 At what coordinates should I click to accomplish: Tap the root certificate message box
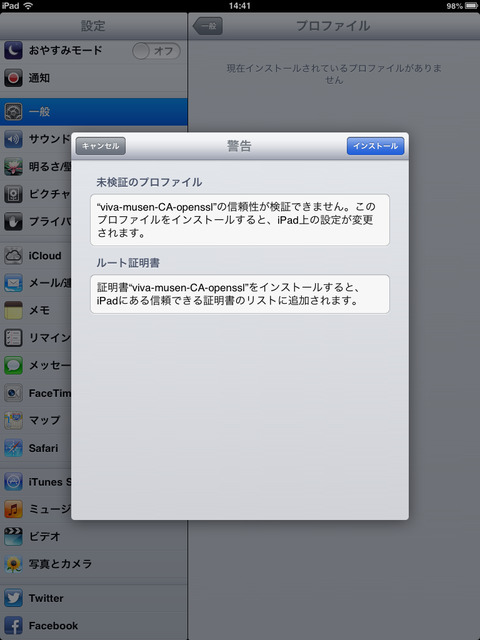(x=240, y=294)
